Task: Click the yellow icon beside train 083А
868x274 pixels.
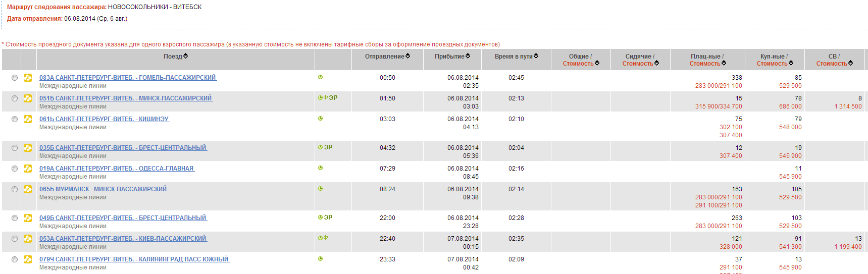Action: (x=28, y=78)
